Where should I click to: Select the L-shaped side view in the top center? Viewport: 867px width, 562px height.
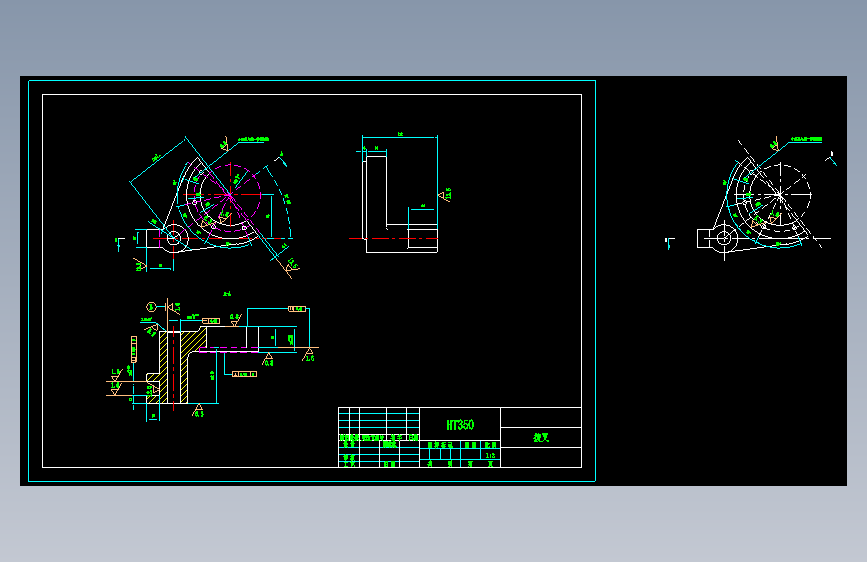[x=401, y=193]
